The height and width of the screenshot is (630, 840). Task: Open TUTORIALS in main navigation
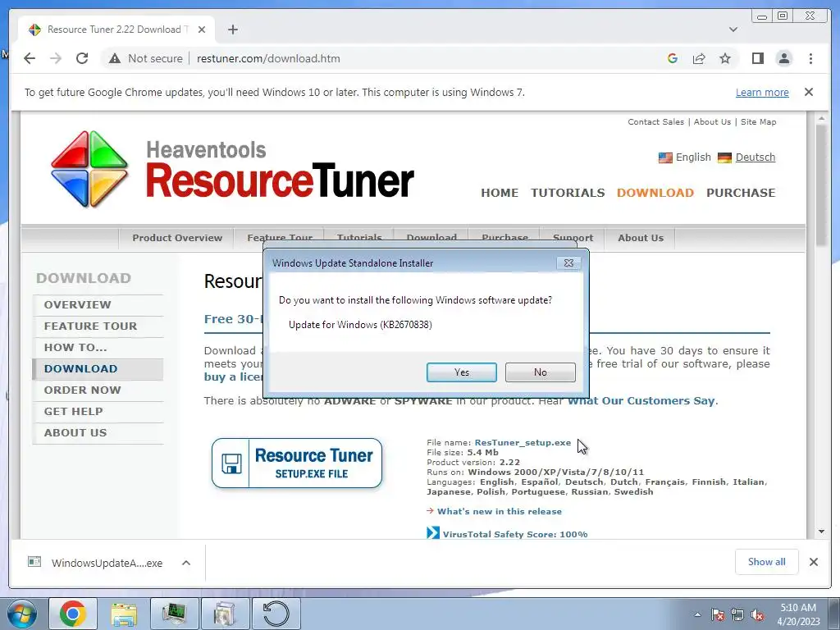click(568, 193)
